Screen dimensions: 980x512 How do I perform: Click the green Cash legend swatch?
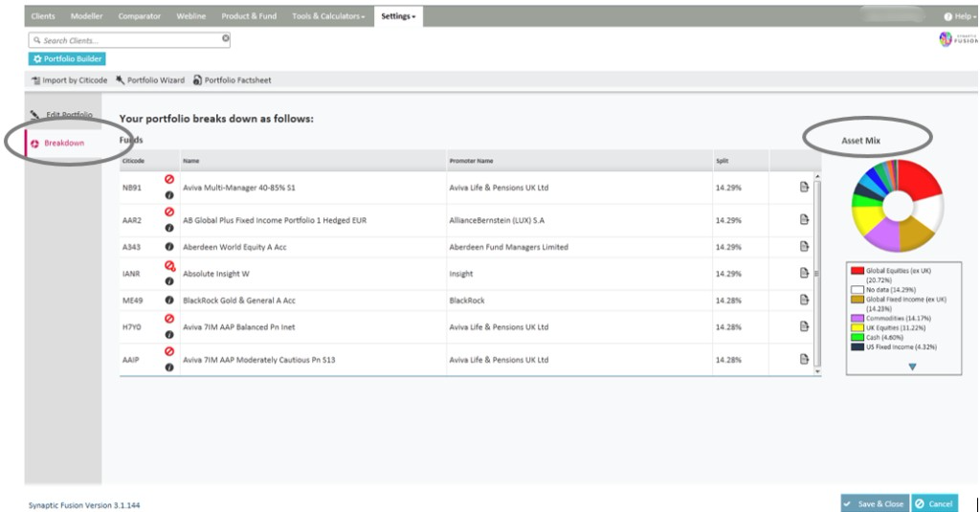click(x=857, y=337)
